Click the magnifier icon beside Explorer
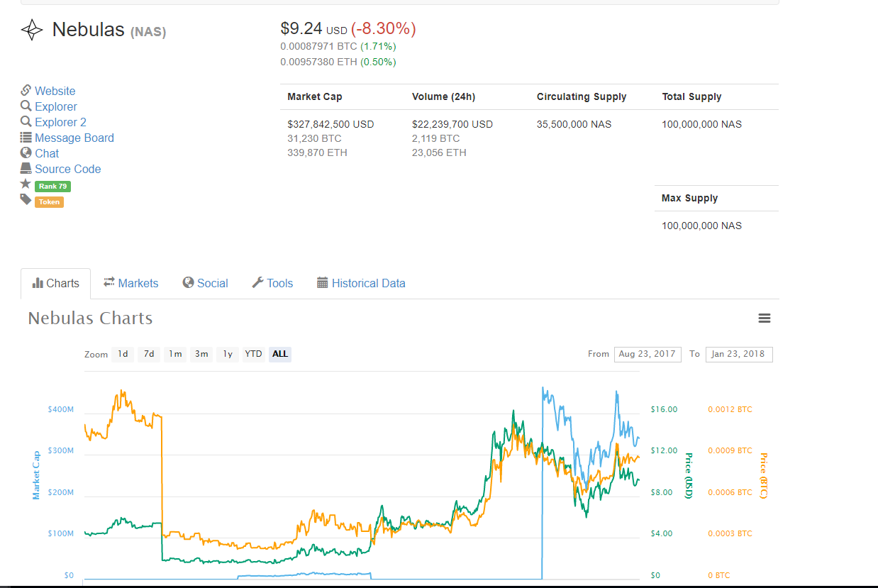Screen dimensions: 878x588 (x=26, y=106)
